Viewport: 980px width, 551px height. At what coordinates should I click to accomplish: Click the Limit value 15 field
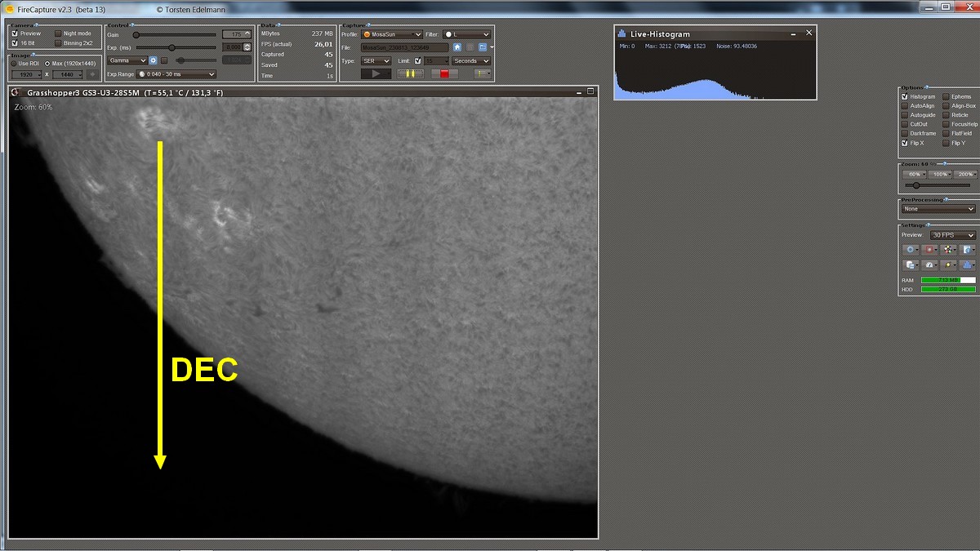436,60
